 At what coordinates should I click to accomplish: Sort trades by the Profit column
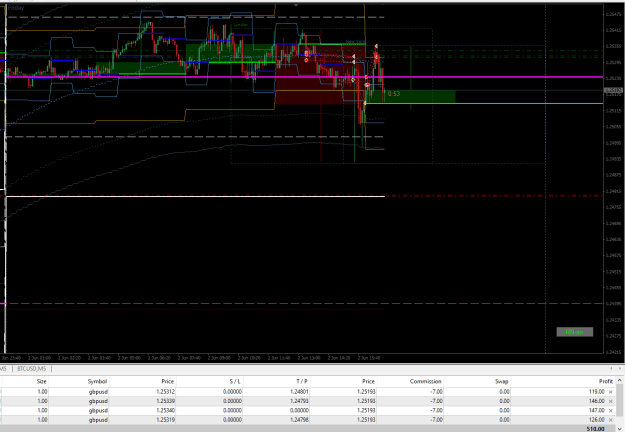[605, 381]
